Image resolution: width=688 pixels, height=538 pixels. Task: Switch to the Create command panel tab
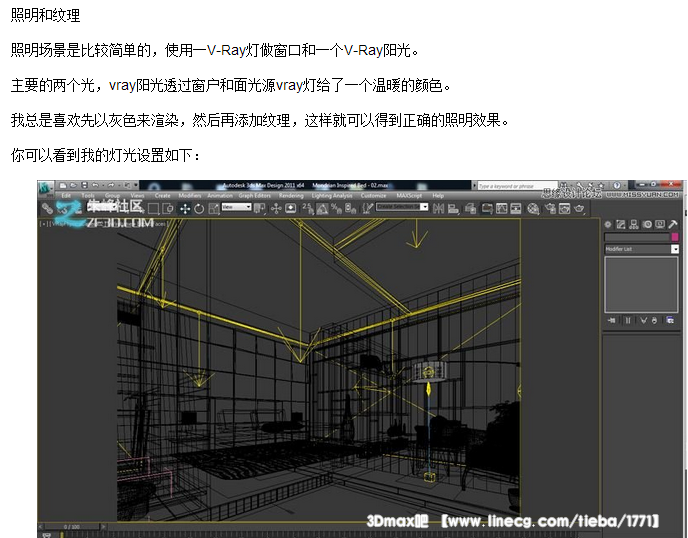coord(608,225)
